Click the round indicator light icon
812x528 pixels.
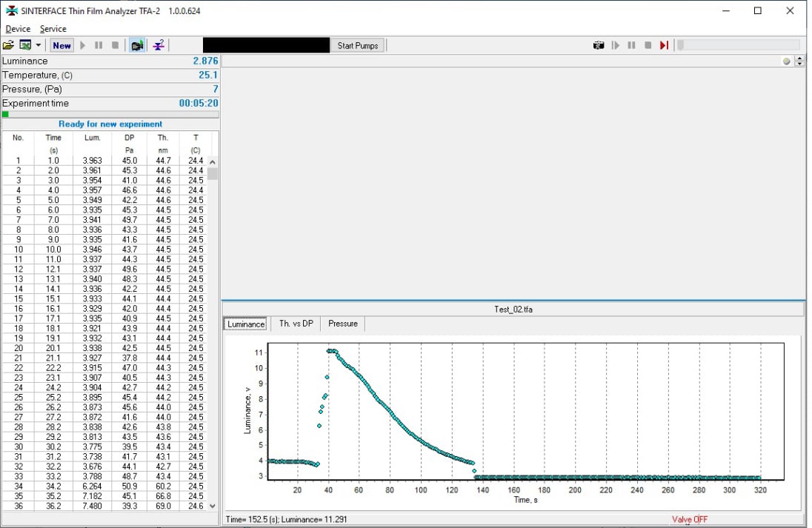pos(787,61)
